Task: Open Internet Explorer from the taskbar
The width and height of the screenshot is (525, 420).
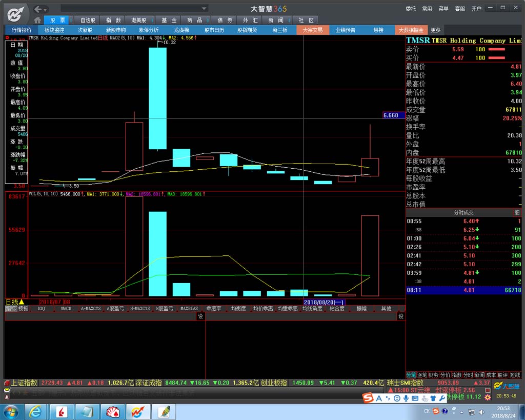Action: [35, 412]
